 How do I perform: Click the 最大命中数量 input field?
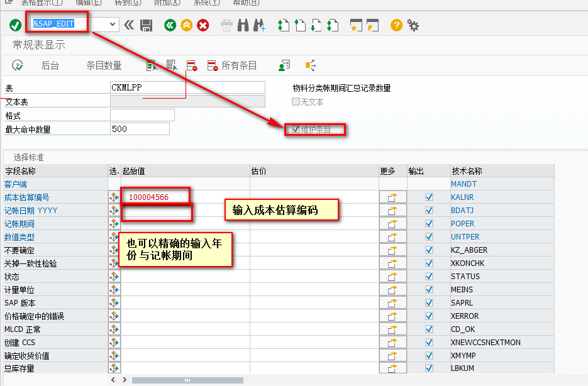138,128
